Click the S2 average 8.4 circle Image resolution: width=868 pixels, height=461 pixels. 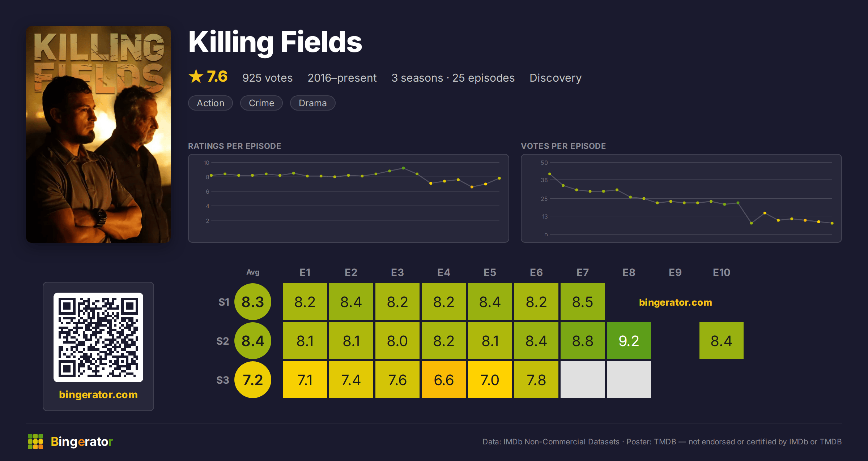[x=253, y=341]
